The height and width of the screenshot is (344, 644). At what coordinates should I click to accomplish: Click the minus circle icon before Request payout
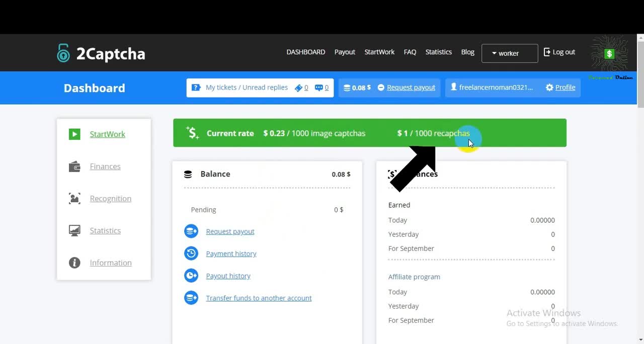(x=381, y=88)
